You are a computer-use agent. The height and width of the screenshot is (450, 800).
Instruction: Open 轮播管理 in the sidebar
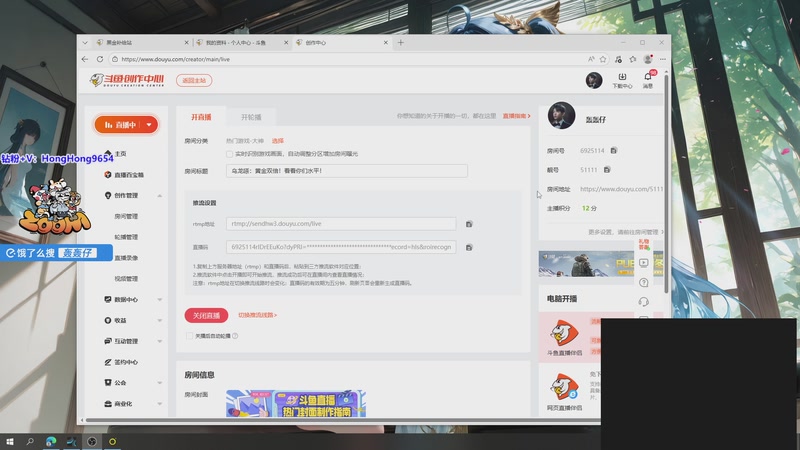tap(126, 237)
